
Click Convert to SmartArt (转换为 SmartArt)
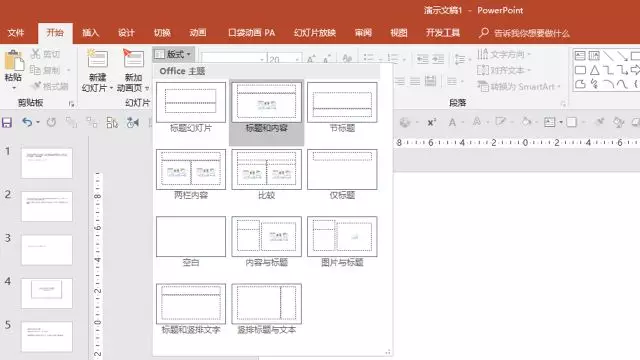point(518,86)
